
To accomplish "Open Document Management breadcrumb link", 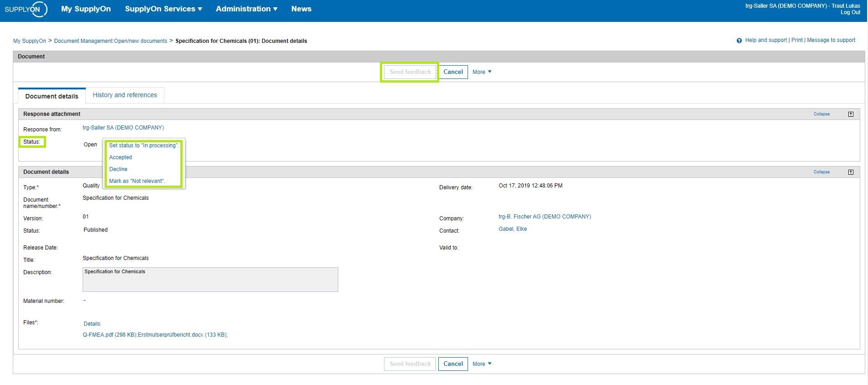I will tap(110, 41).
